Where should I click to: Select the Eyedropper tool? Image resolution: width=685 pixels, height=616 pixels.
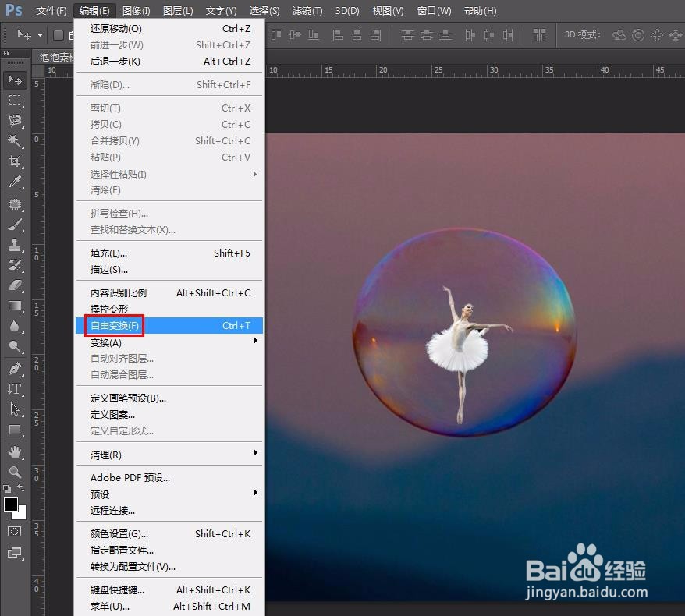(x=15, y=181)
